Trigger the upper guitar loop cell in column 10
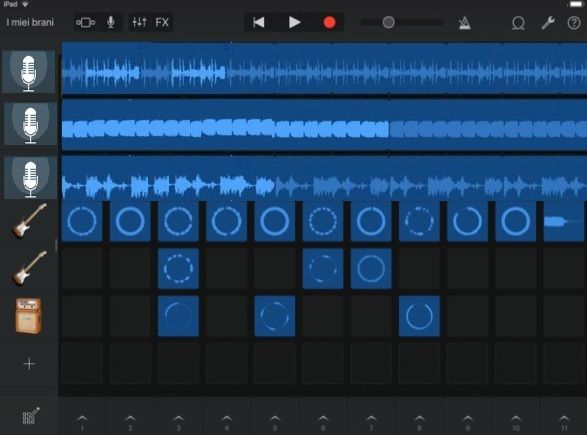The image size is (587, 435). 516,221
